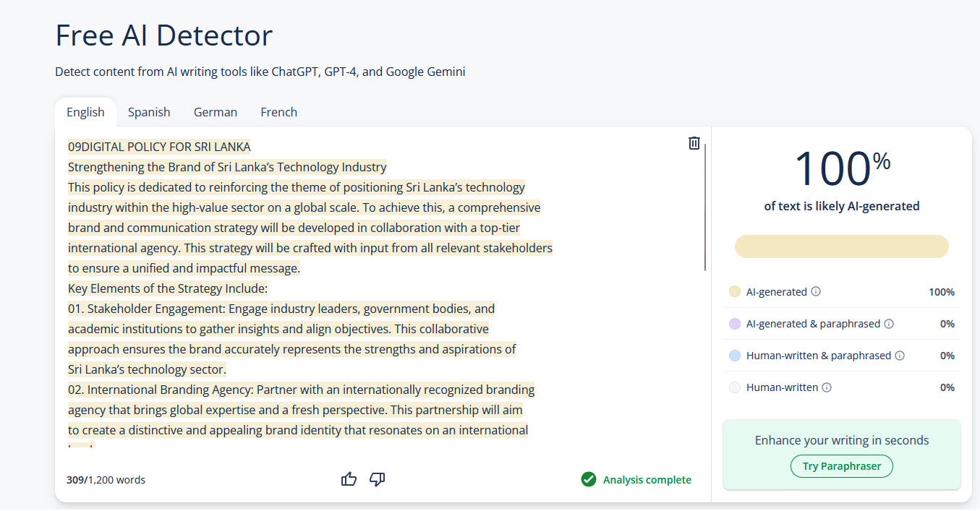This screenshot has width=980, height=511.
Task: Open info icon for AI-generated & paraphrased
Action: pos(889,324)
